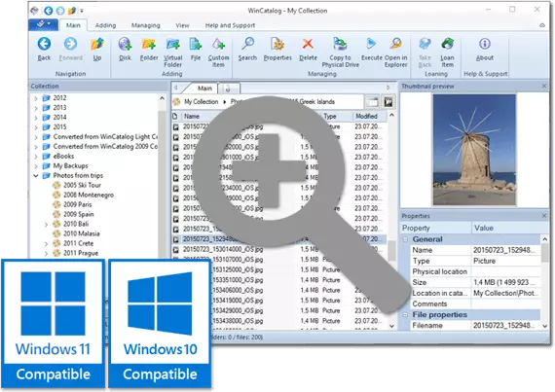
Task: Open the Search tool
Action: click(x=247, y=49)
